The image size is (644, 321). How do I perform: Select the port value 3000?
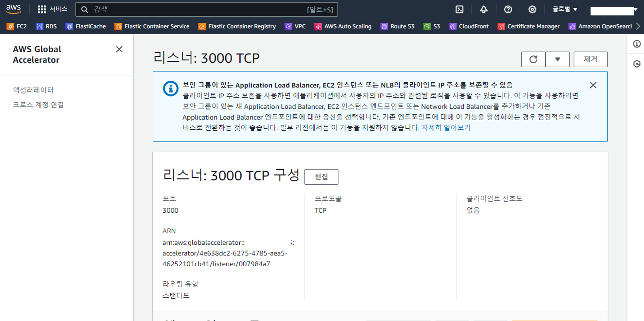170,211
